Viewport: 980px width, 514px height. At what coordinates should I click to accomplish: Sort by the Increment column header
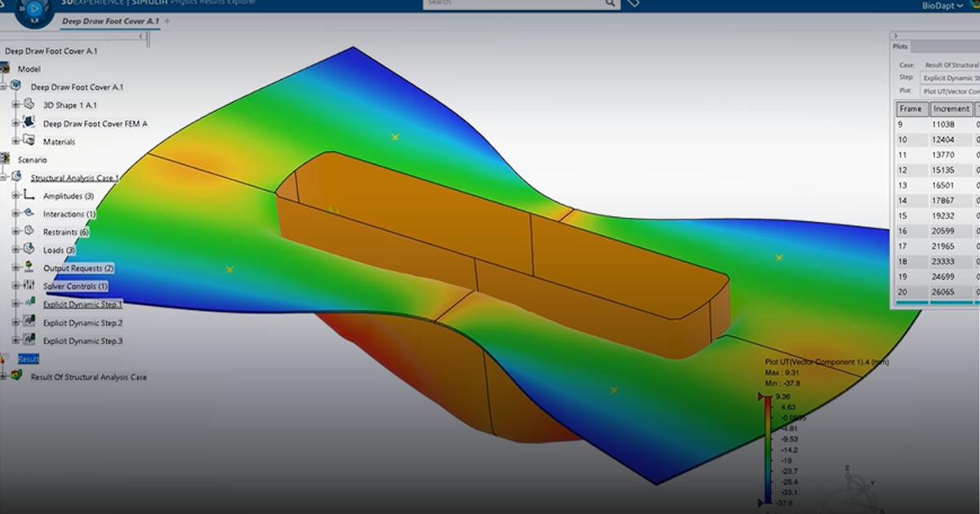point(951,109)
